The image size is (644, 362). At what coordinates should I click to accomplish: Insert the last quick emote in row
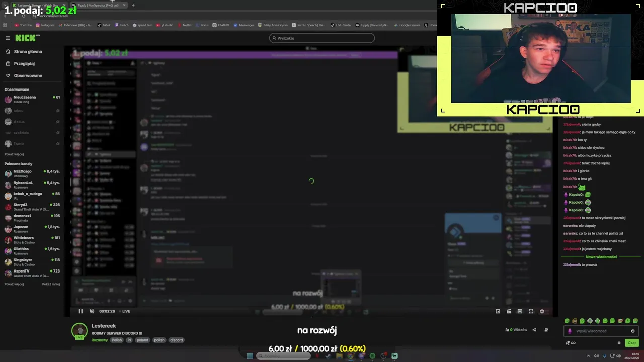click(635, 321)
